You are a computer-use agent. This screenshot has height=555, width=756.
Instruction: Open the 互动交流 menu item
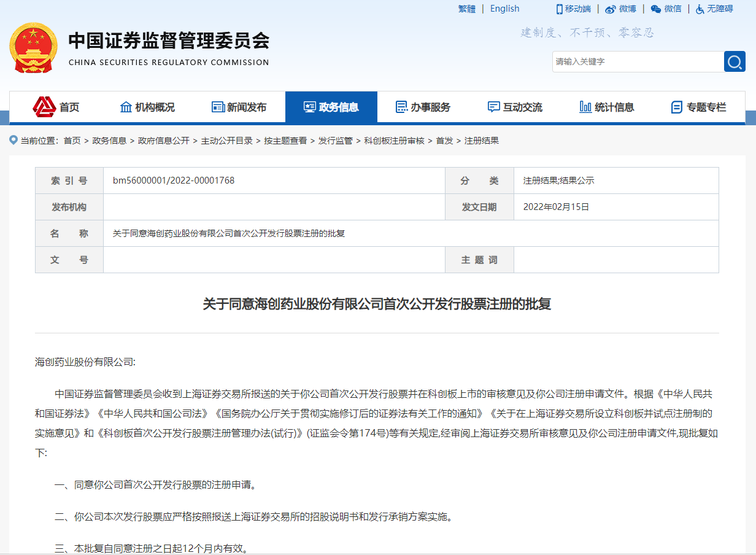pyautogui.click(x=515, y=107)
